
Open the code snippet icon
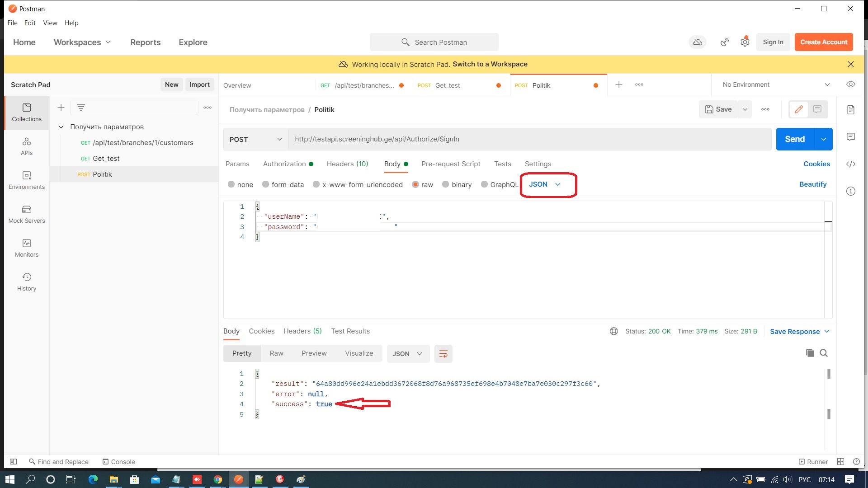pyautogui.click(x=851, y=164)
